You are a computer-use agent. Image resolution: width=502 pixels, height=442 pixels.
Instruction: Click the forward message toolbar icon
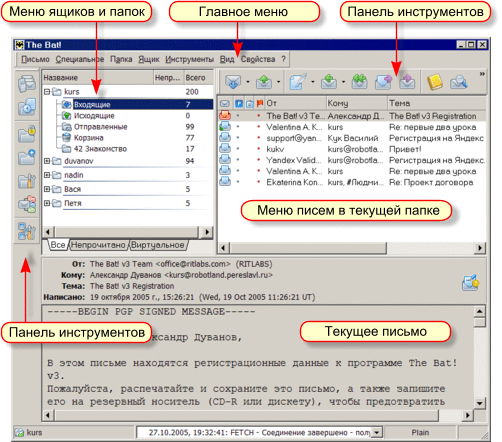(x=383, y=82)
